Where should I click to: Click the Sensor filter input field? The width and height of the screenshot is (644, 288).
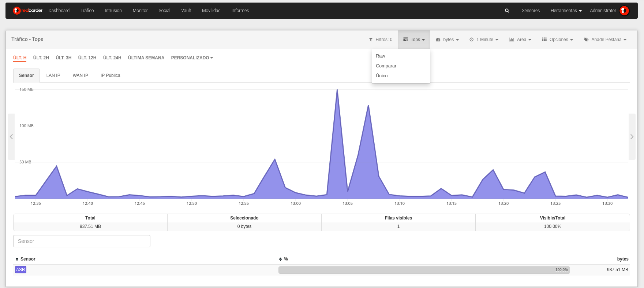[x=82, y=241]
